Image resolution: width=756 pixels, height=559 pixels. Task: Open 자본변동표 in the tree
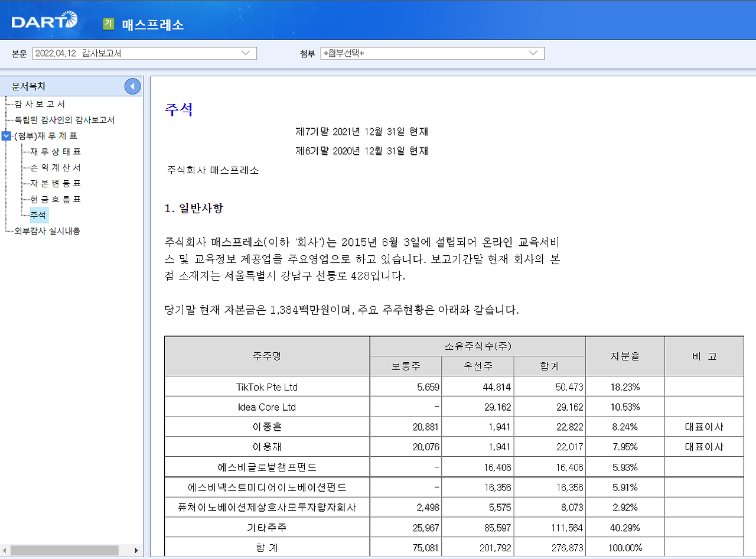(x=56, y=184)
